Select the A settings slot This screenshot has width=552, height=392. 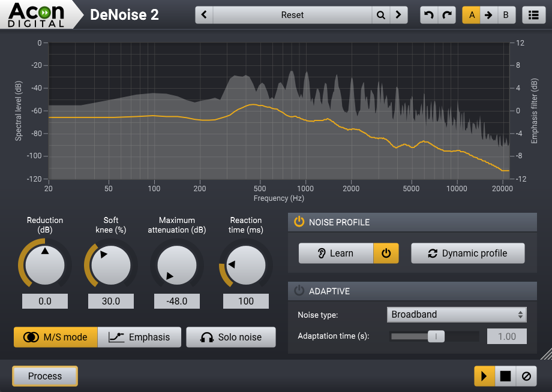tap(472, 15)
